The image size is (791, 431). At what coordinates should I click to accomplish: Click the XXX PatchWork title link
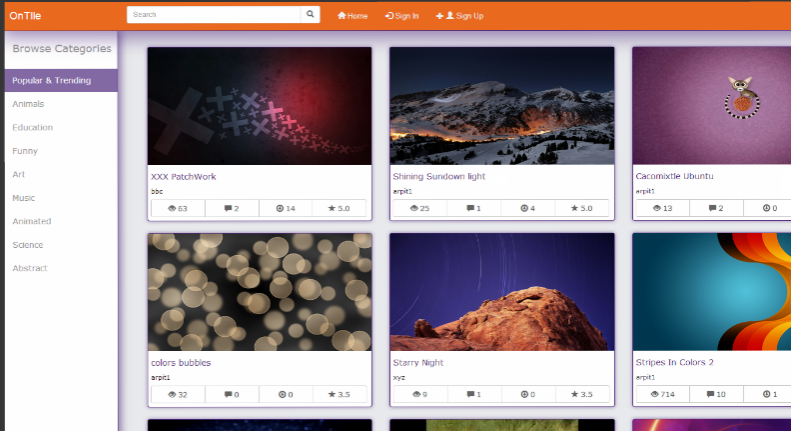[x=183, y=177]
